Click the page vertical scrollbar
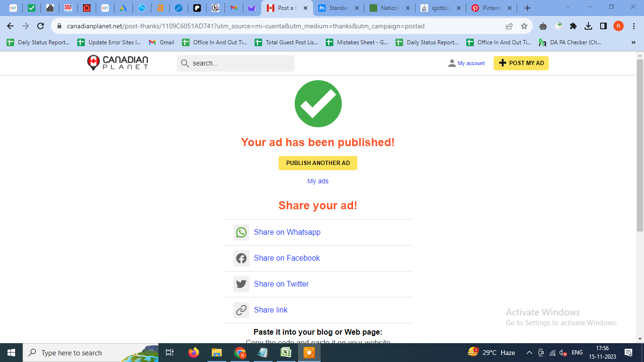The image size is (644, 362). (640, 146)
